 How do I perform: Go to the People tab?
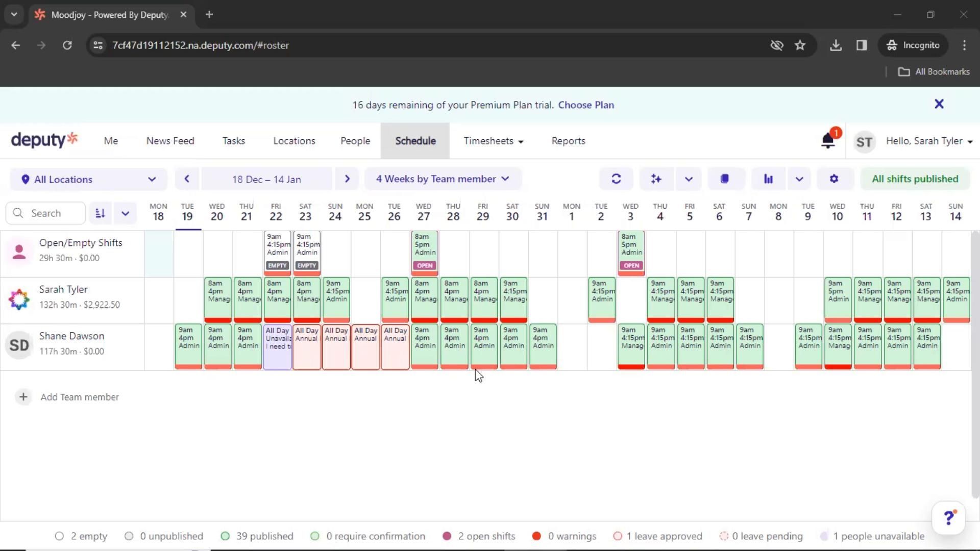click(x=355, y=141)
